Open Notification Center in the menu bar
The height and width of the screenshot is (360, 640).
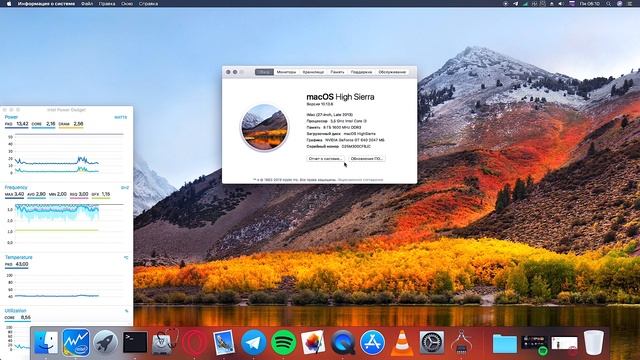click(x=630, y=4)
